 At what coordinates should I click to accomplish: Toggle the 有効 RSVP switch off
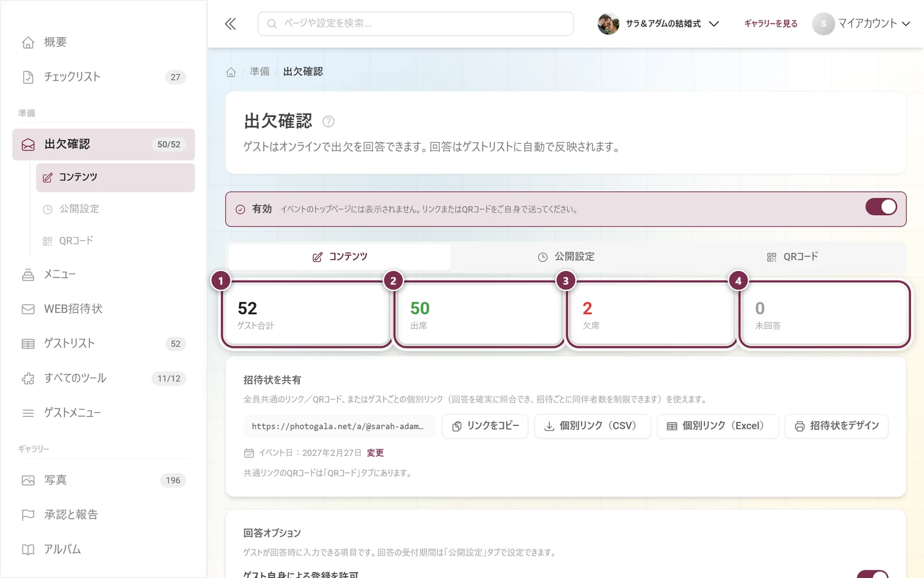point(881,207)
